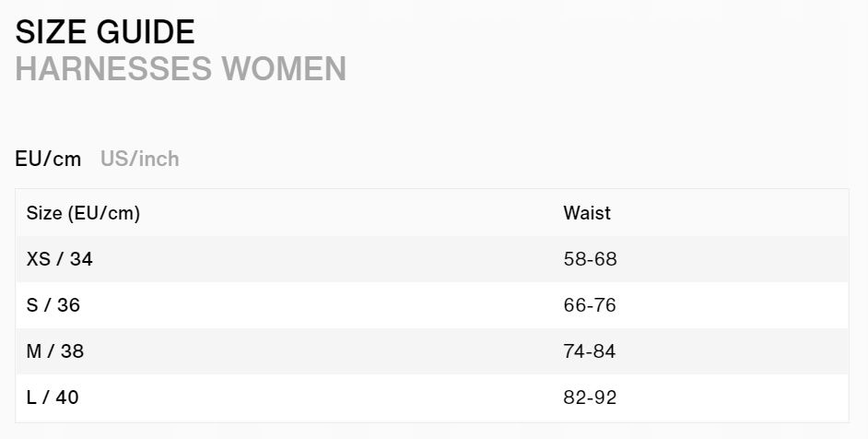Click the empty middle of the M row
The image size is (868, 439).
click(323, 351)
